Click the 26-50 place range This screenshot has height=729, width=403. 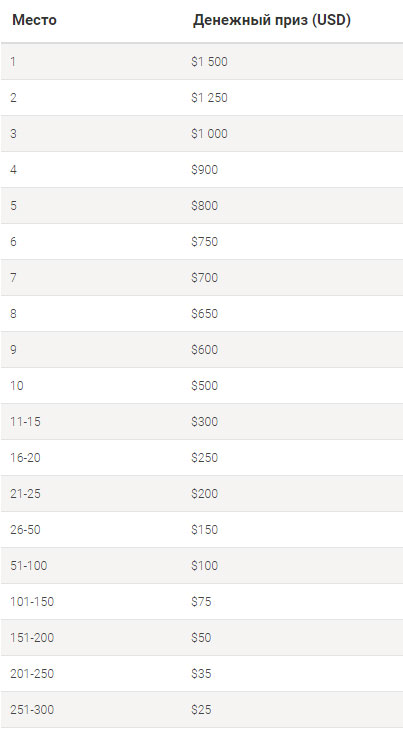tap(26, 530)
